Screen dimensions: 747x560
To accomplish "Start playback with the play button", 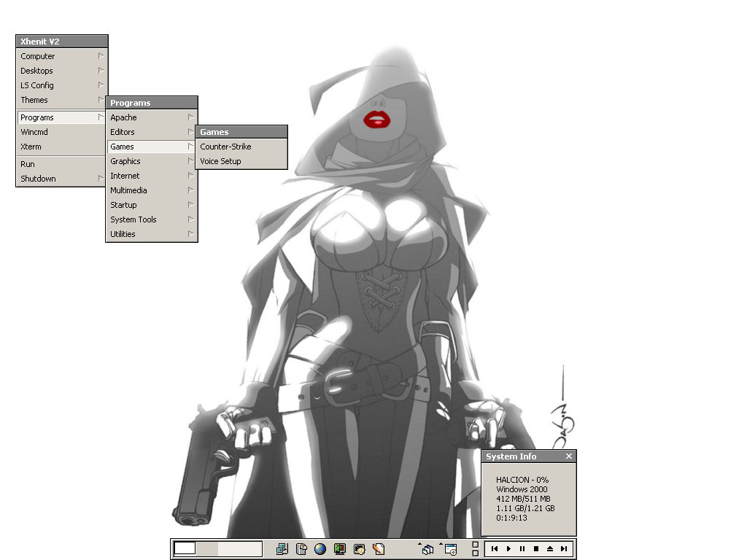I will [x=508, y=548].
